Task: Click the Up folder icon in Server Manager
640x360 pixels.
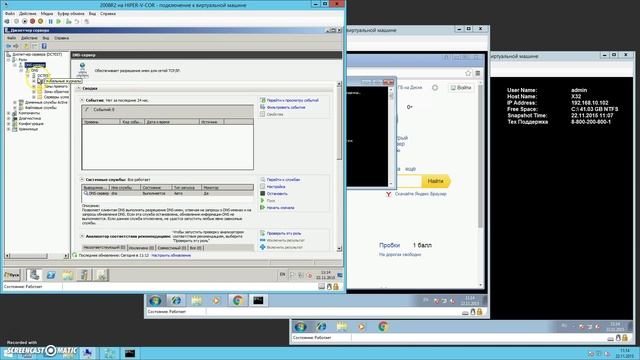Action: (x=26, y=46)
